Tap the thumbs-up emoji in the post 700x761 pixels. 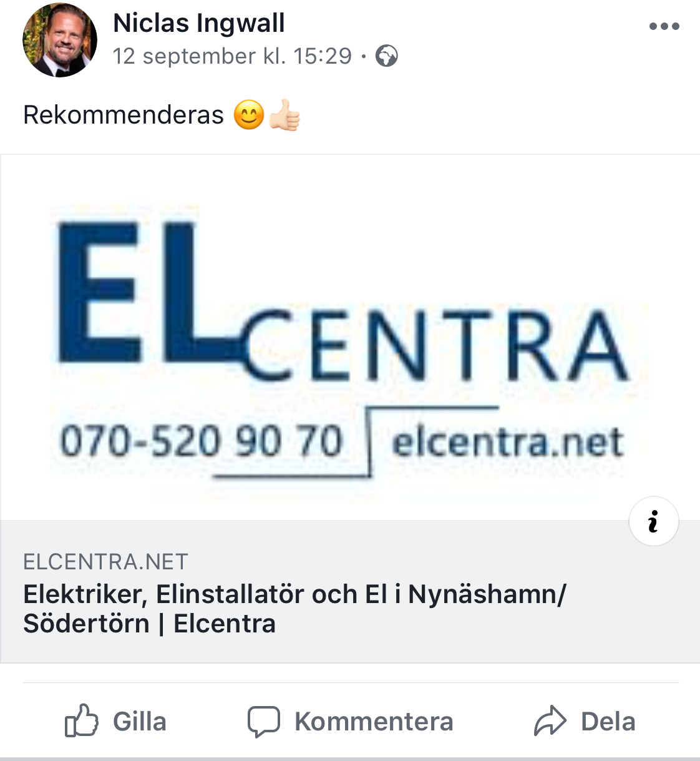point(284,115)
